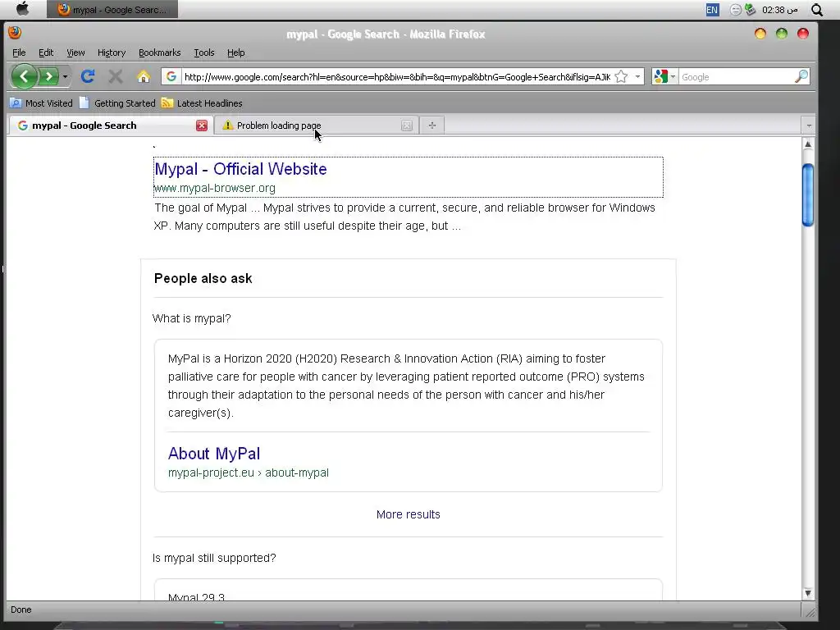
Task: Open the Getting Started bookmark
Action: pos(117,103)
